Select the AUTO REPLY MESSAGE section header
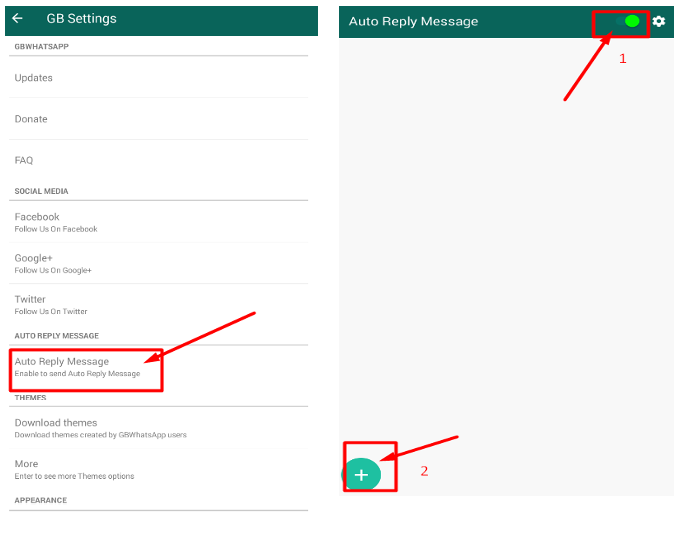679x535 pixels. coord(57,336)
